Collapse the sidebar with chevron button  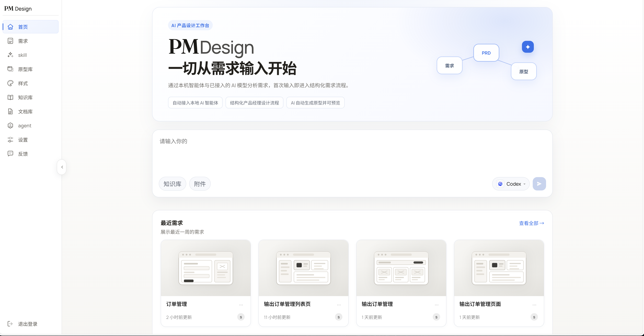tap(62, 167)
